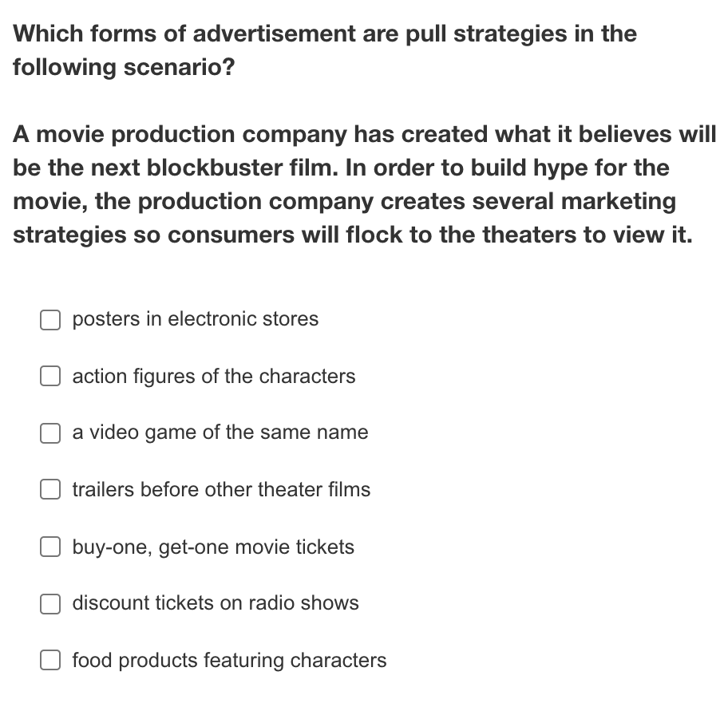
Task: Check the 'trailers before other theater films' checkbox
Action: coord(50,489)
